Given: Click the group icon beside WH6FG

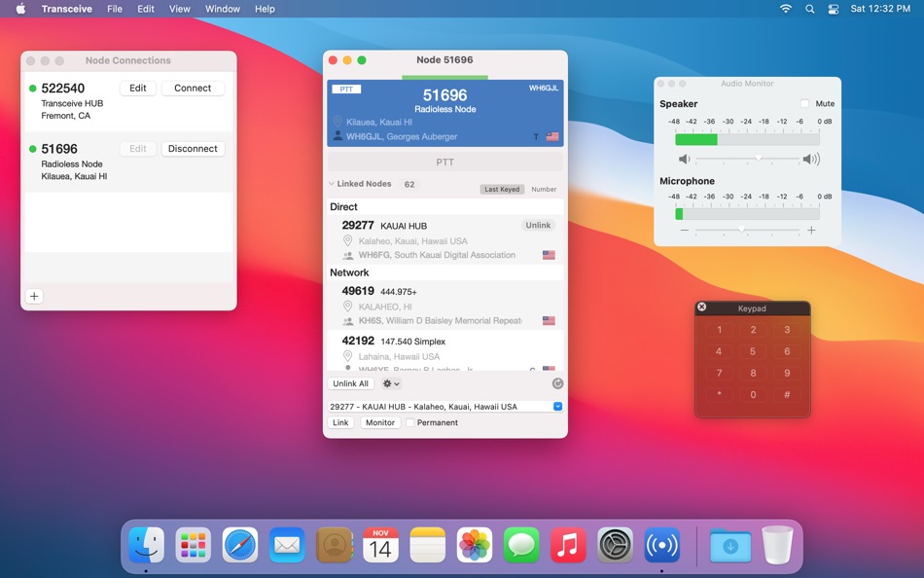Looking at the screenshot, I should [x=348, y=255].
